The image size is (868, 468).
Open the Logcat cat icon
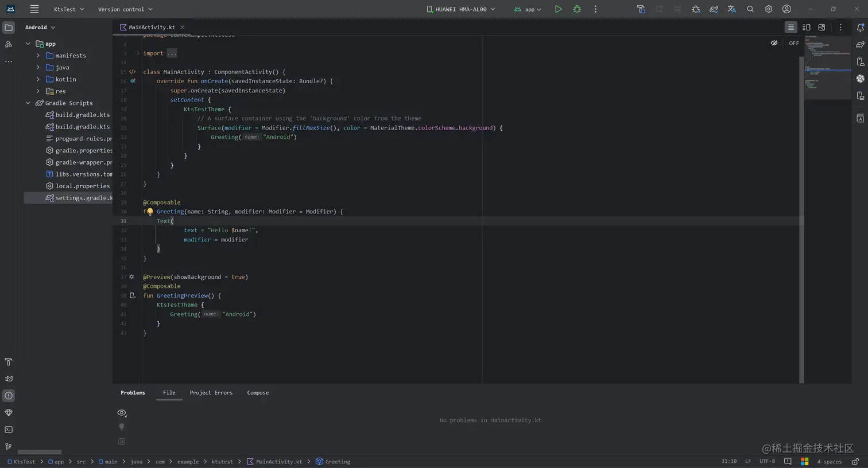9,379
